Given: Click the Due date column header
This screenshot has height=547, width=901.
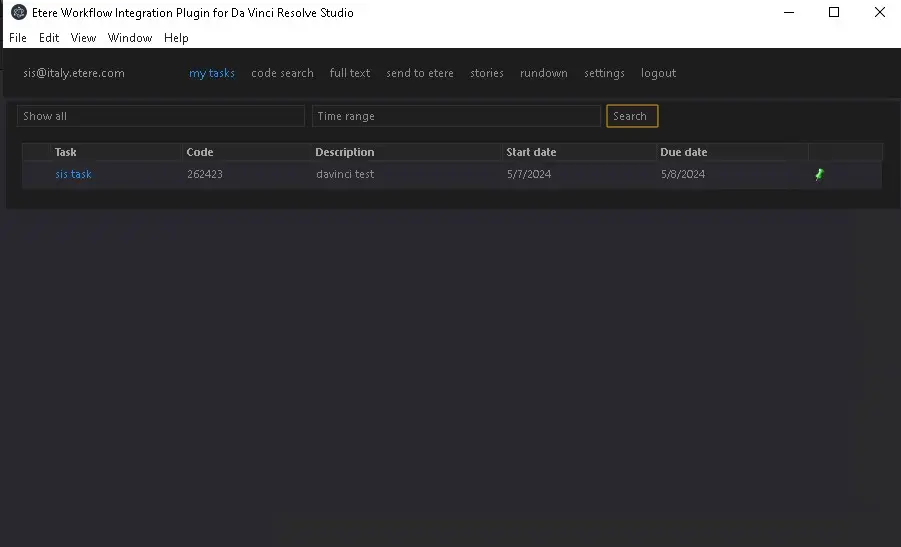Looking at the screenshot, I should coord(684,152).
